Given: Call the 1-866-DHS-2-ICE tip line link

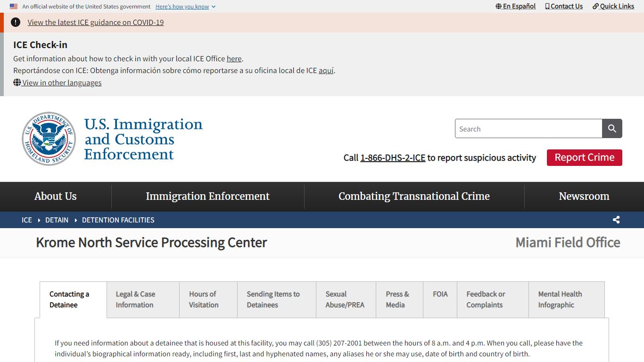Looking at the screenshot, I should (393, 157).
